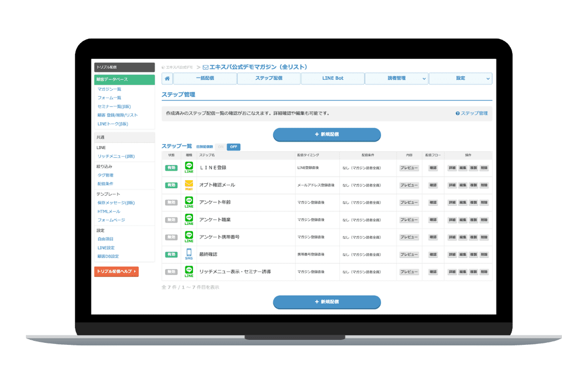Viewport: 588px width, 384px height.
Task: Click プレビュー for LINE登録 row
Action: (x=409, y=168)
